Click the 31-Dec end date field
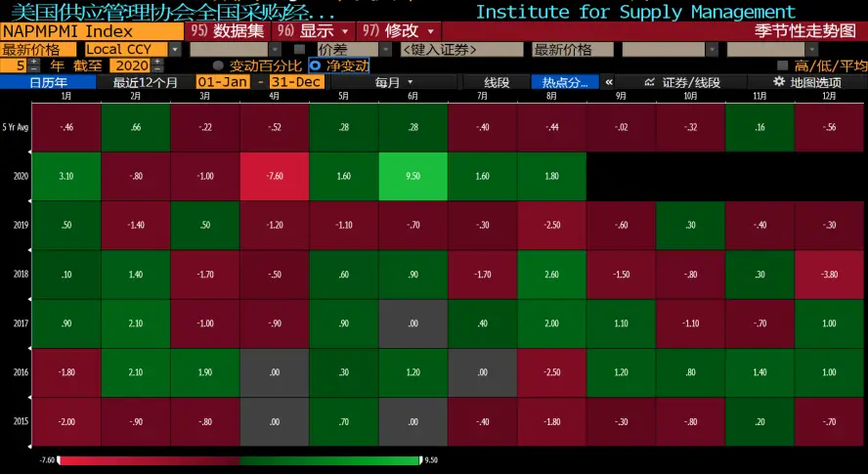The height and width of the screenshot is (475, 868). (296, 82)
